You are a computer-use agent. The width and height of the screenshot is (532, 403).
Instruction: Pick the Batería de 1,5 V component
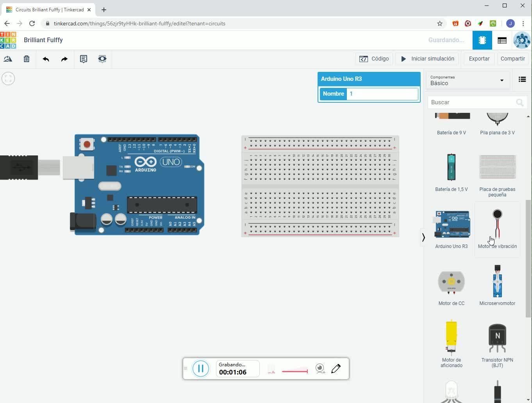(452, 171)
